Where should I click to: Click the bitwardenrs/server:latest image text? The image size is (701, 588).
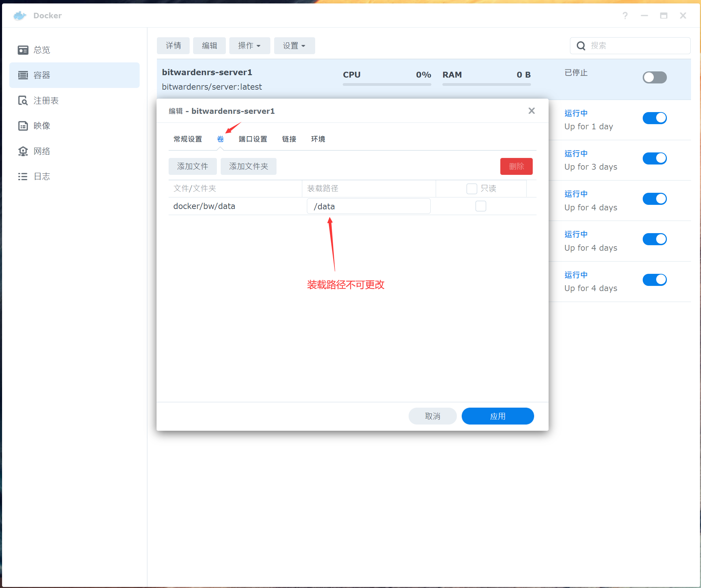(212, 87)
